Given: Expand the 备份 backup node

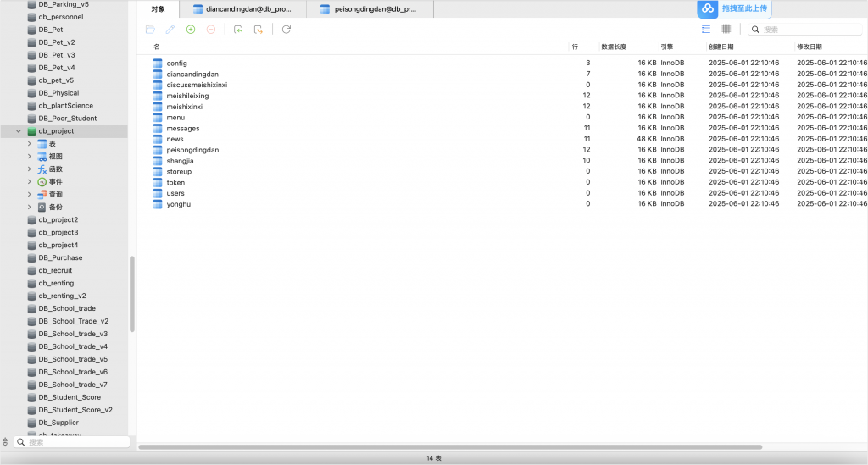Looking at the screenshot, I should coord(29,208).
